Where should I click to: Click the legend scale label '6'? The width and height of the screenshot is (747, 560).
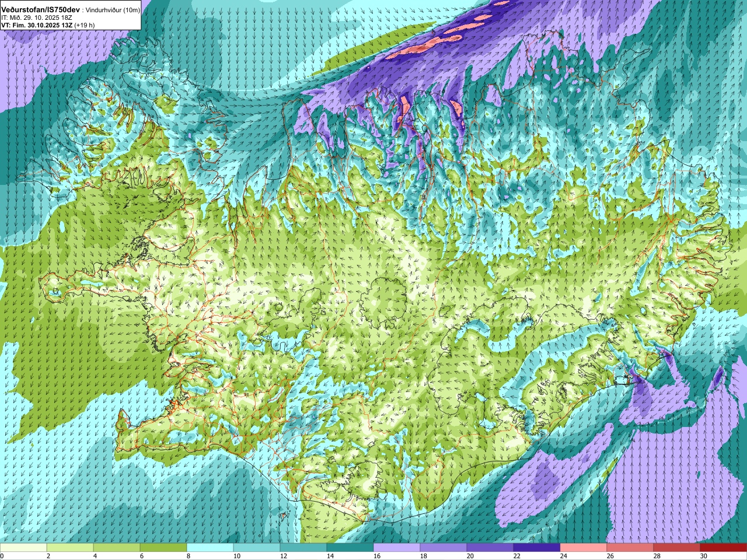pyautogui.click(x=142, y=556)
